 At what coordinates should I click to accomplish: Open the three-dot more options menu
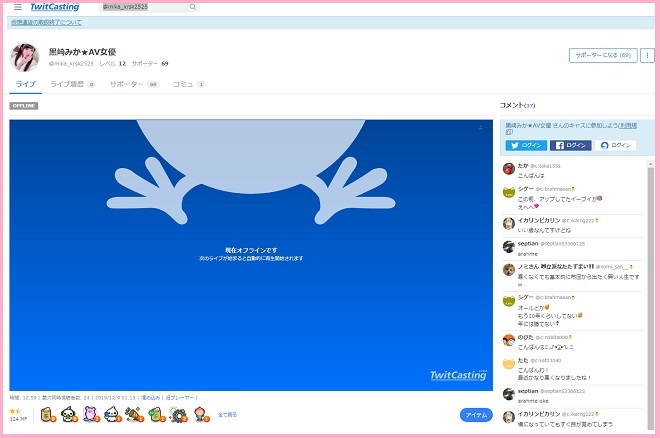(646, 56)
